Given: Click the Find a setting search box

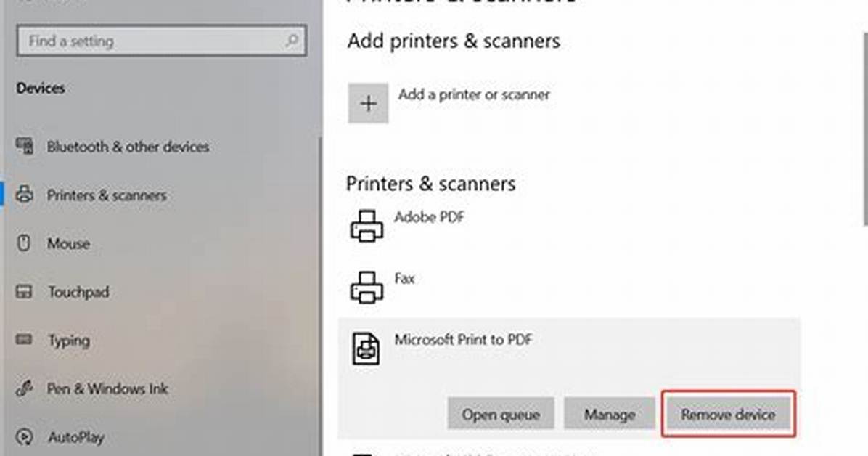Looking at the screenshot, I should click(x=162, y=41).
